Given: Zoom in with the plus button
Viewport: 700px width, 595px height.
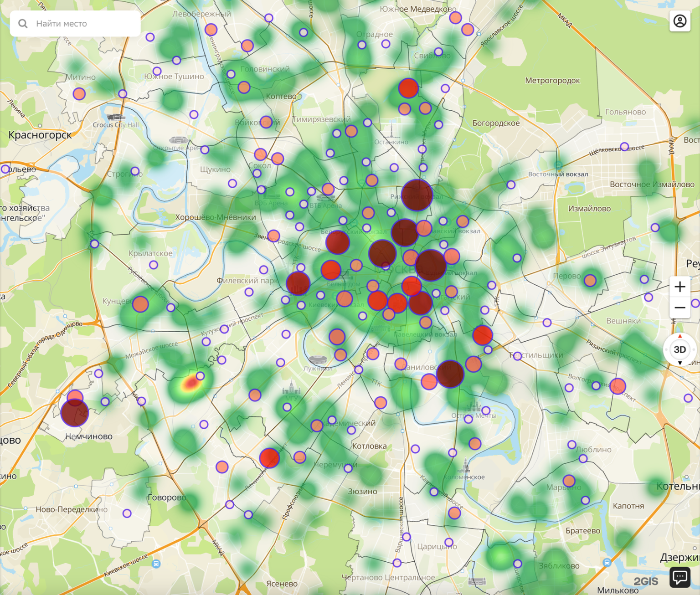Looking at the screenshot, I should [x=679, y=287].
